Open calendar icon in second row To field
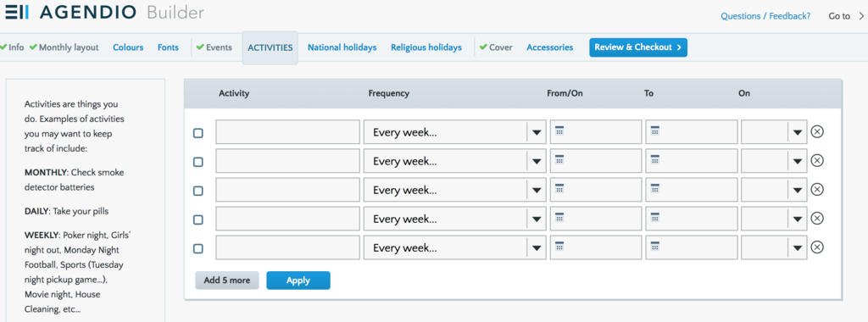This screenshot has height=322, width=868. [655, 159]
